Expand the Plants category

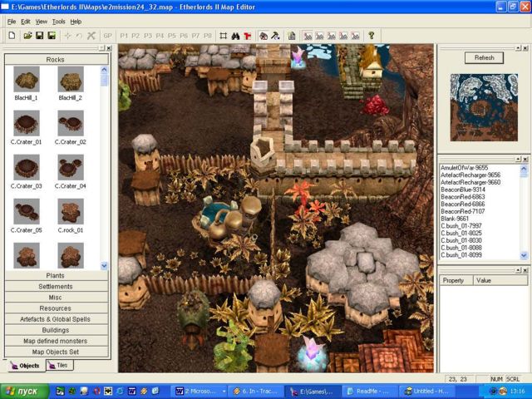pos(57,275)
